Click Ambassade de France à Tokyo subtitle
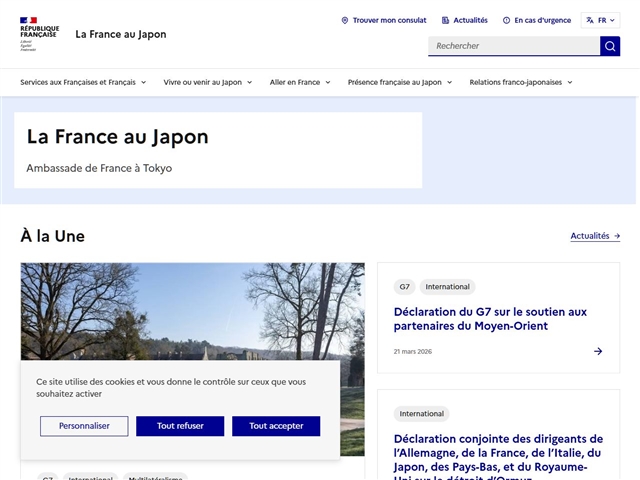Screen dimensions: 640x480 tap(99, 168)
